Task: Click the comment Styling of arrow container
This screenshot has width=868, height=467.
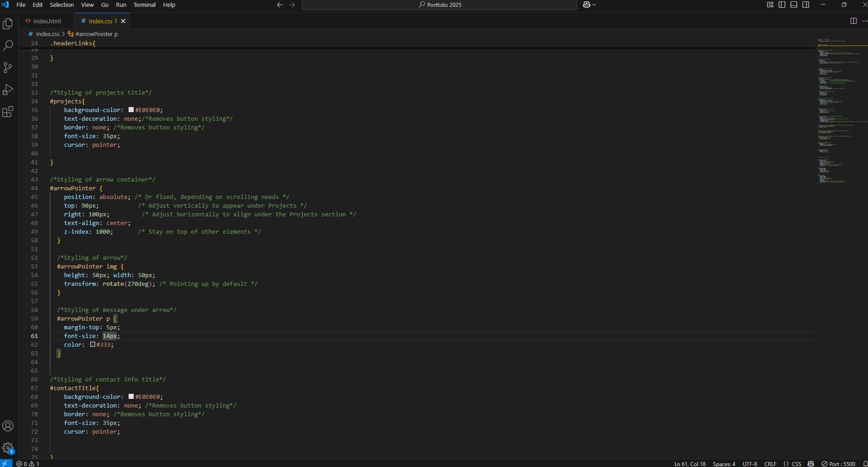Action: click(x=103, y=179)
